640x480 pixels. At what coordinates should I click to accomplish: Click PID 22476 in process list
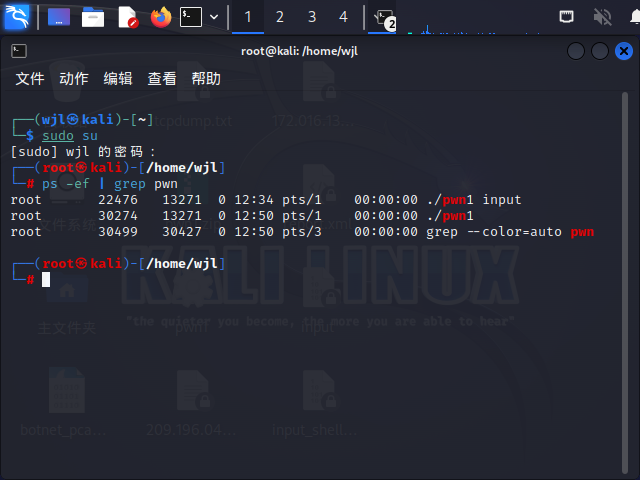[118, 200]
